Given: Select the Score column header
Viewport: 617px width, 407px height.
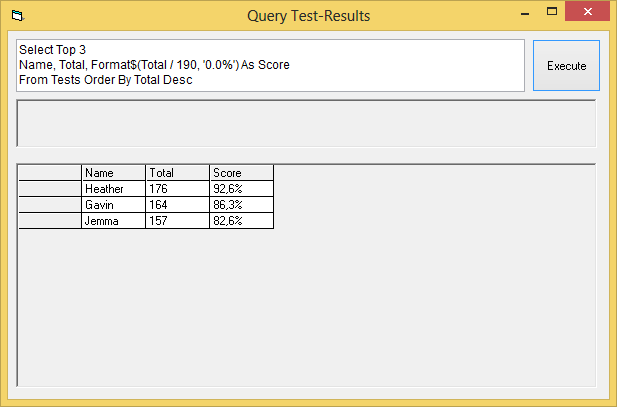Looking at the screenshot, I should [241, 173].
